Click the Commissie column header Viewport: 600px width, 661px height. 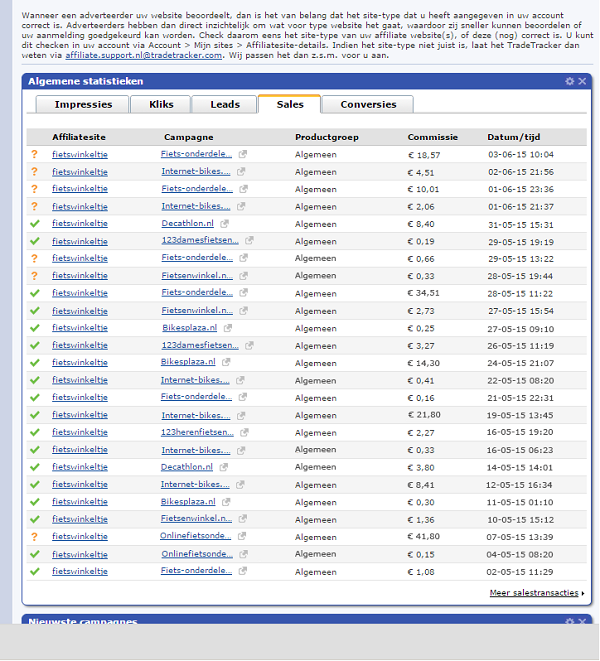(x=433, y=137)
